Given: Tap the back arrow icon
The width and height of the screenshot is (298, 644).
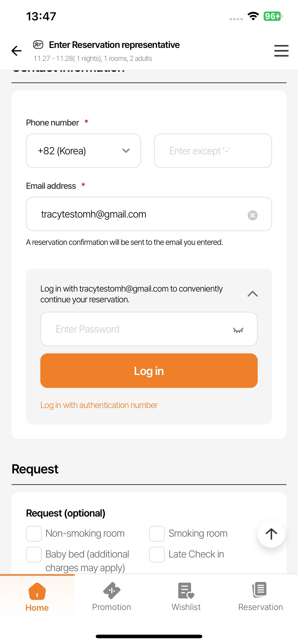Looking at the screenshot, I should click(x=17, y=51).
